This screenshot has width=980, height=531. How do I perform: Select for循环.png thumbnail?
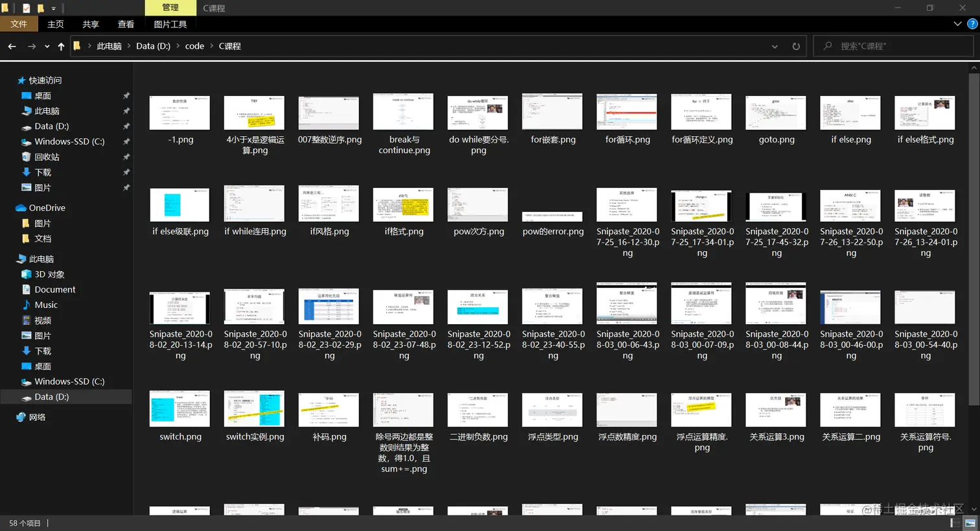coord(627,112)
